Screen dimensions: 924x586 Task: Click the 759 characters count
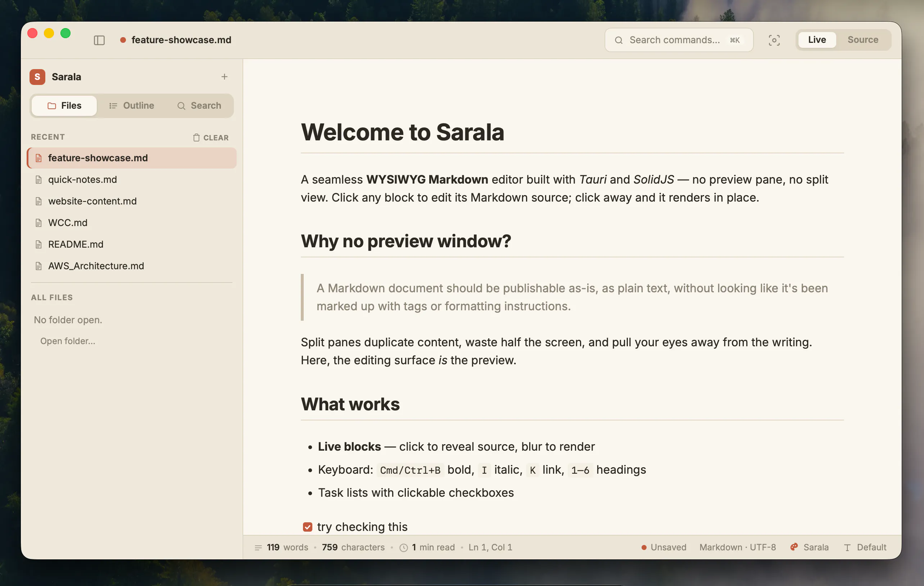coord(353,547)
